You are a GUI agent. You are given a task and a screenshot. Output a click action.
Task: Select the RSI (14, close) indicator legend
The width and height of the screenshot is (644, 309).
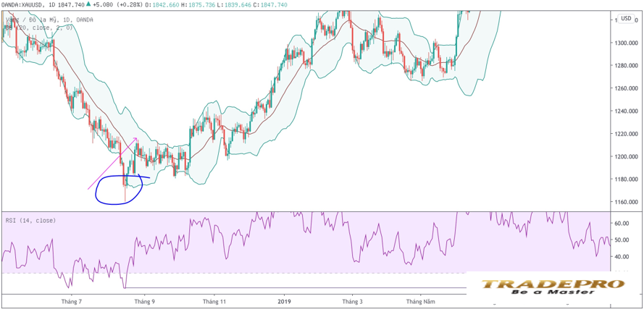point(30,221)
